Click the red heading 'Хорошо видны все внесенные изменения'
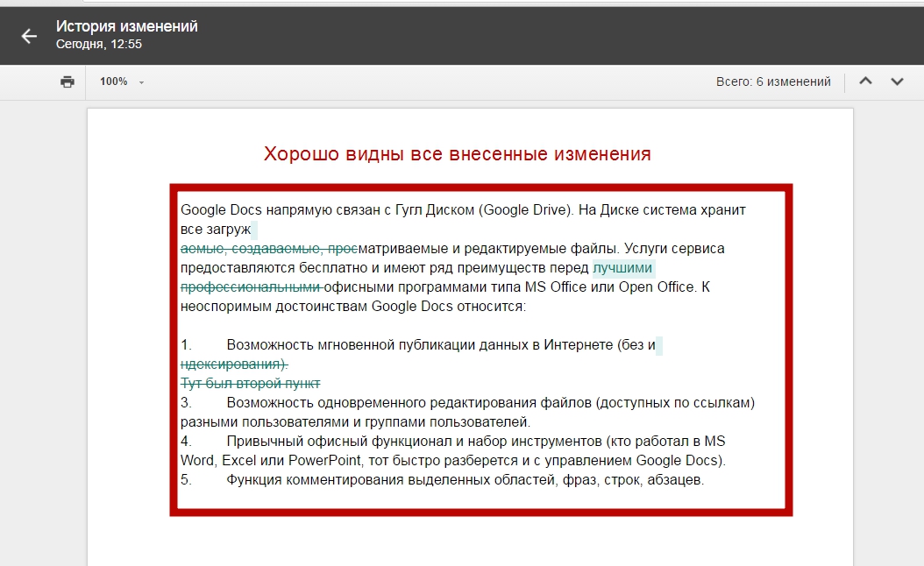The width and height of the screenshot is (924, 566). [457, 154]
